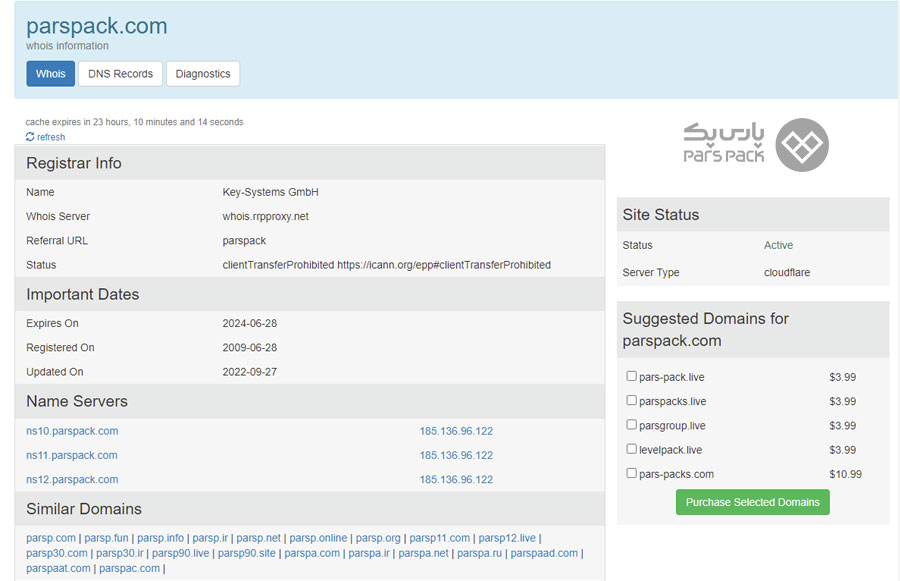Open similar domain parsp.info
The height and width of the screenshot is (581, 900).
161,538
